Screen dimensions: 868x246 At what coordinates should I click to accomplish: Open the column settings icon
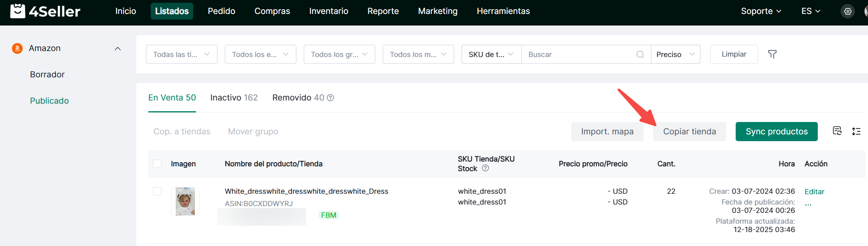tap(837, 131)
